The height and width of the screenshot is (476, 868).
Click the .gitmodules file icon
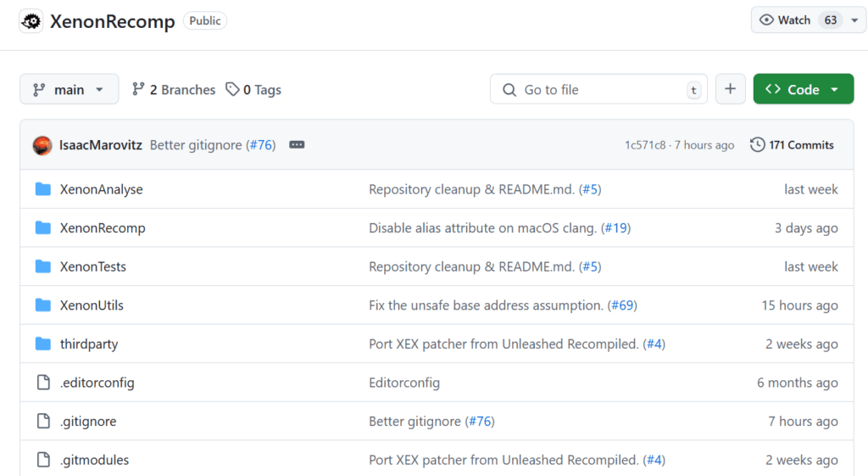43,460
